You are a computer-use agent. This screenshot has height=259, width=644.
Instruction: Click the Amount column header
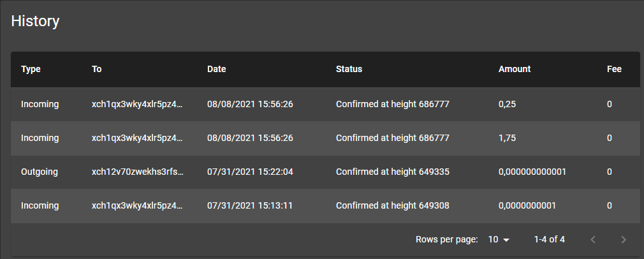click(515, 69)
